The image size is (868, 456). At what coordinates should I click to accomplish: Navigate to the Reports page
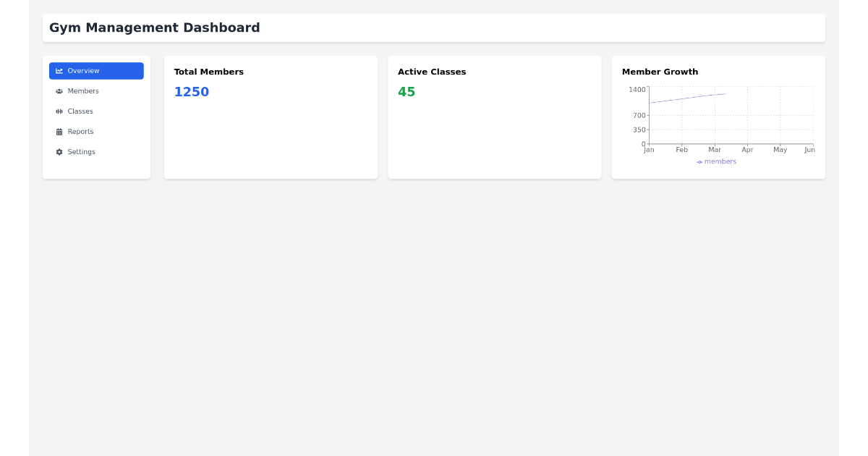(x=80, y=131)
